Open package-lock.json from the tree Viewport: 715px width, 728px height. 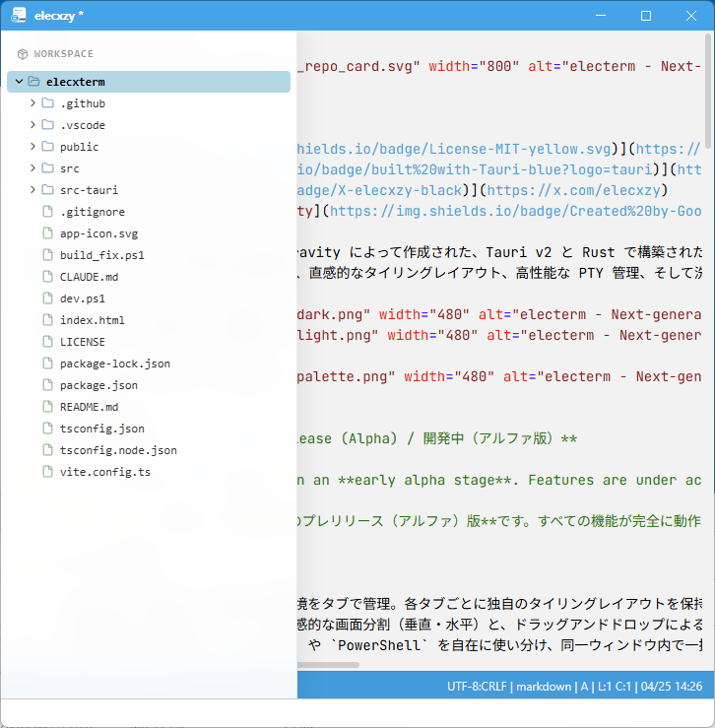click(115, 364)
